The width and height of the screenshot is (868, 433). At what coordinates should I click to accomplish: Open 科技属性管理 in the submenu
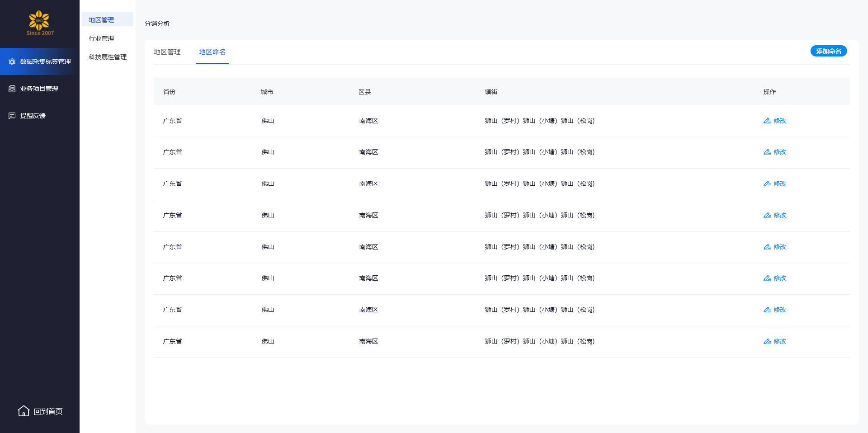pyautogui.click(x=108, y=57)
